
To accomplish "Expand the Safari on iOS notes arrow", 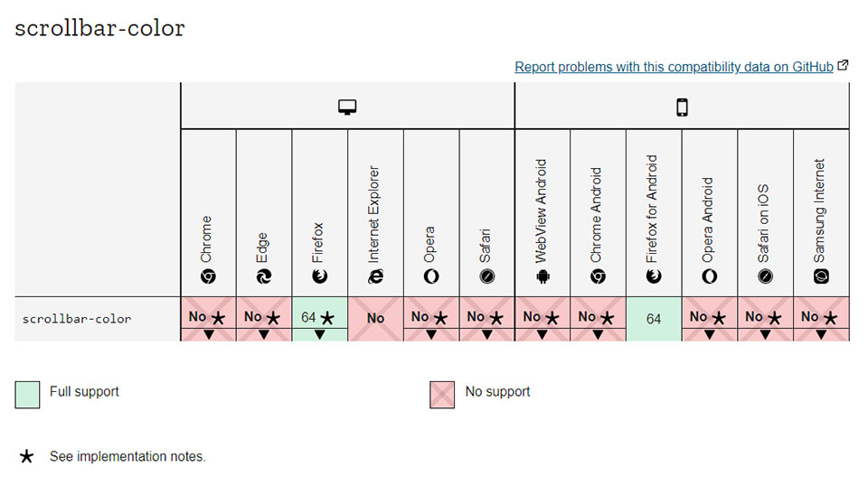I will click(x=766, y=334).
